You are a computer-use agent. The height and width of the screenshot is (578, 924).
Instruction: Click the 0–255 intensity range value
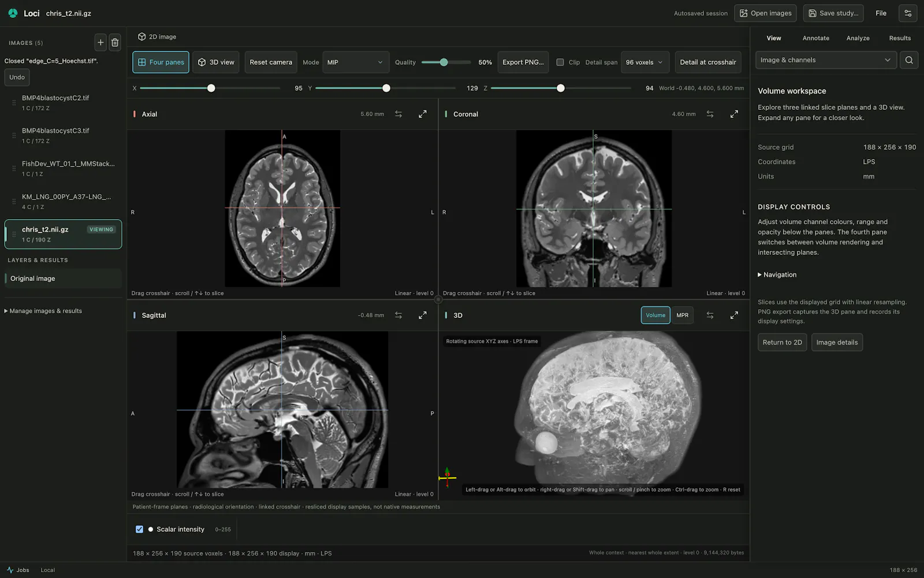[x=223, y=529]
